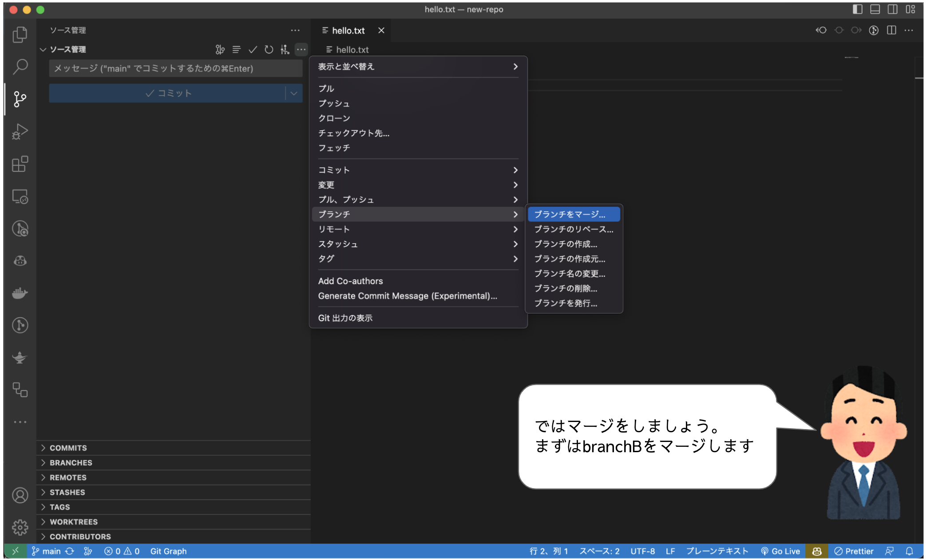
Task: Click Git Graph in the status bar
Action: click(x=169, y=551)
